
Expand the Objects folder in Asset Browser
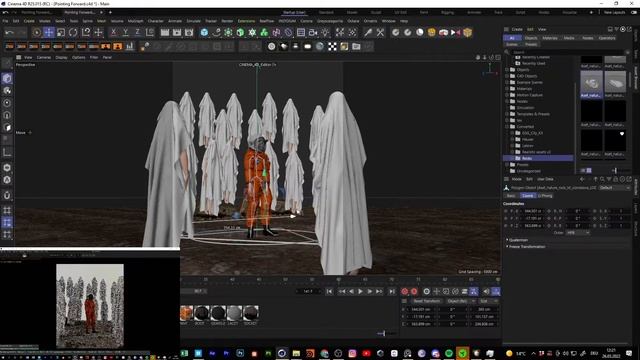(507, 70)
